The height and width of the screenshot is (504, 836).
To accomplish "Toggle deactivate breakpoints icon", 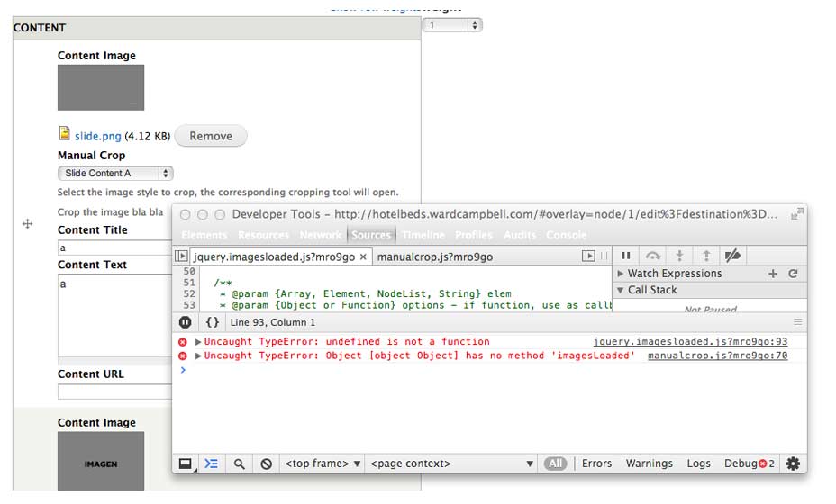I will pyautogui.click(x=732, y=256).
